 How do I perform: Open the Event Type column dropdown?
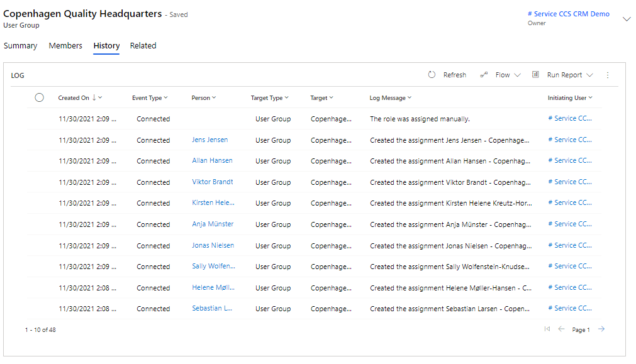click(x=167, y=98)
